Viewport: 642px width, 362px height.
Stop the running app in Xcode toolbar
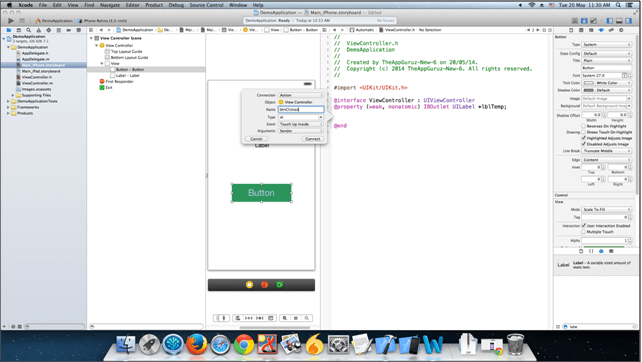click(22, 20)
